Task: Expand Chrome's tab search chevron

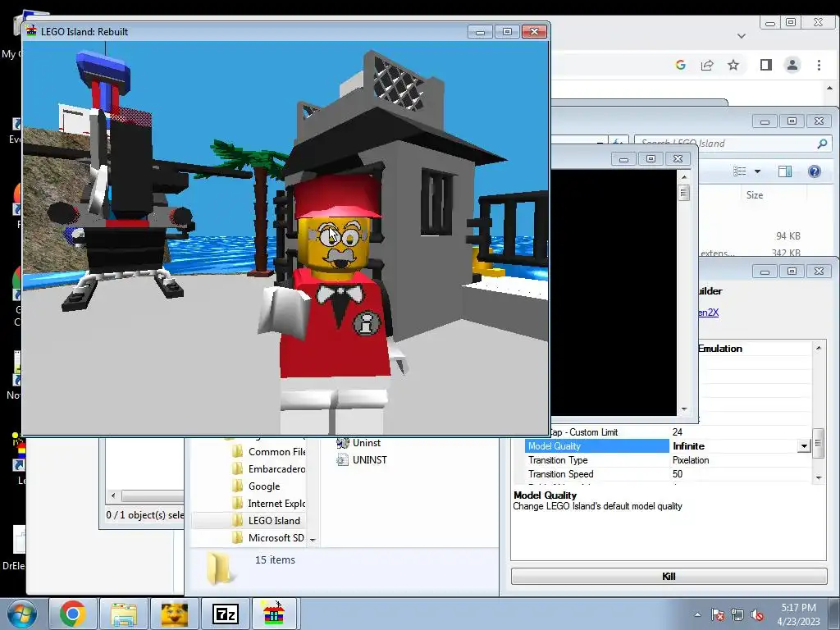Action: [742, 36]
